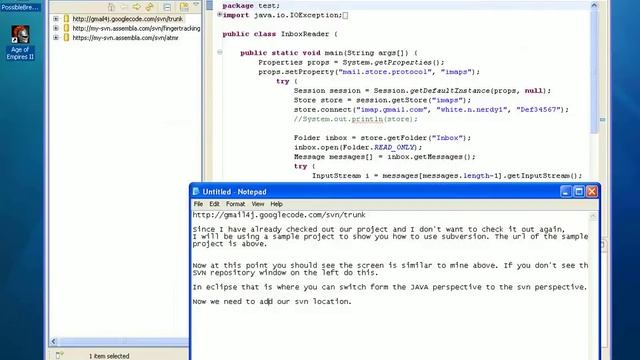Click the Home icon in SVN Repositories toolbar
The height and width of the screenshot is (360, 640).
(x=111, y=7)
